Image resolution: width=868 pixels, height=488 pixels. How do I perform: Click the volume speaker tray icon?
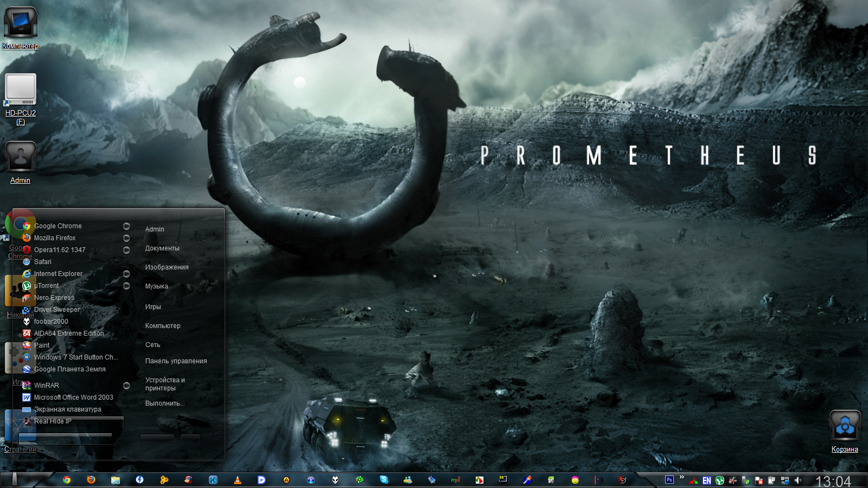[x=798, y=480]
